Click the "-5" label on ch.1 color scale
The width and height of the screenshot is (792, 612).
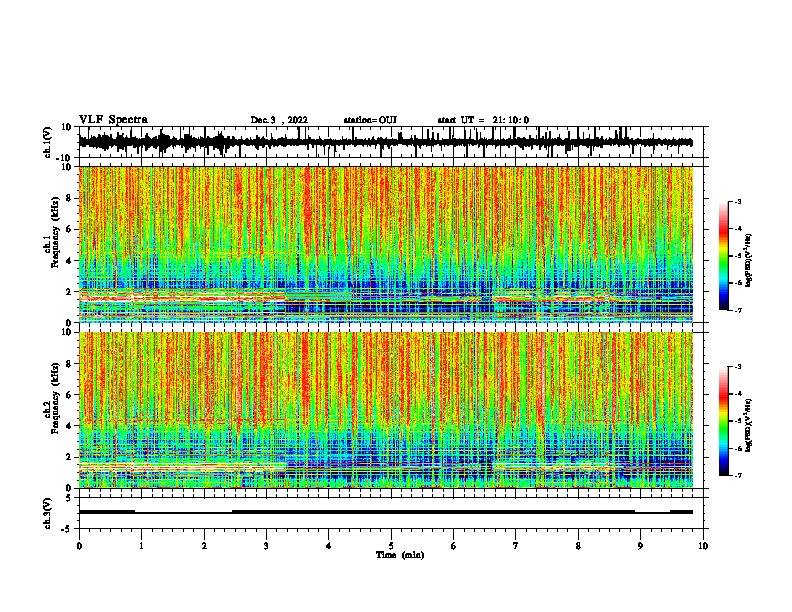click(738, 256)
